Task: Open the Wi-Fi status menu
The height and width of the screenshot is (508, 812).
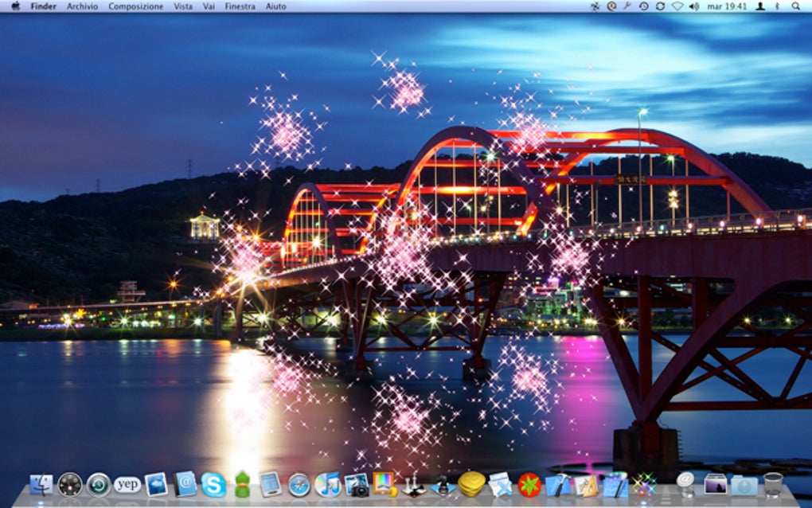Action: [677, 6]
